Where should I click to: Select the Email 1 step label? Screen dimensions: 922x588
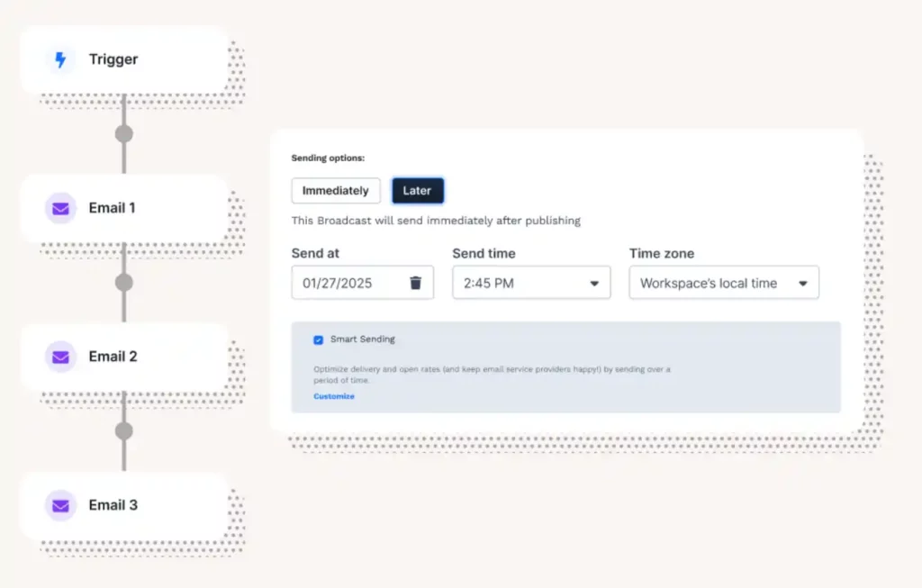coord(112,208)
